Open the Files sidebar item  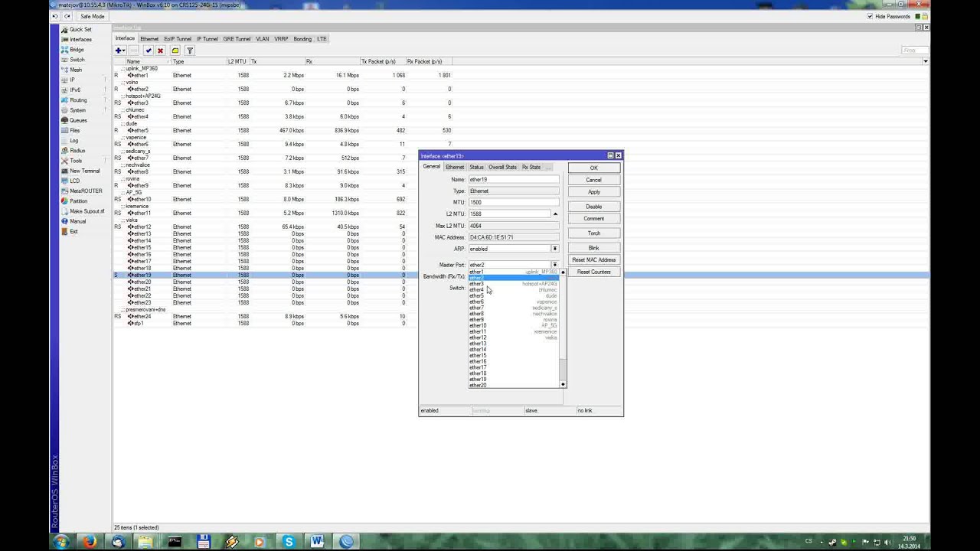click(x=75, y=130)
